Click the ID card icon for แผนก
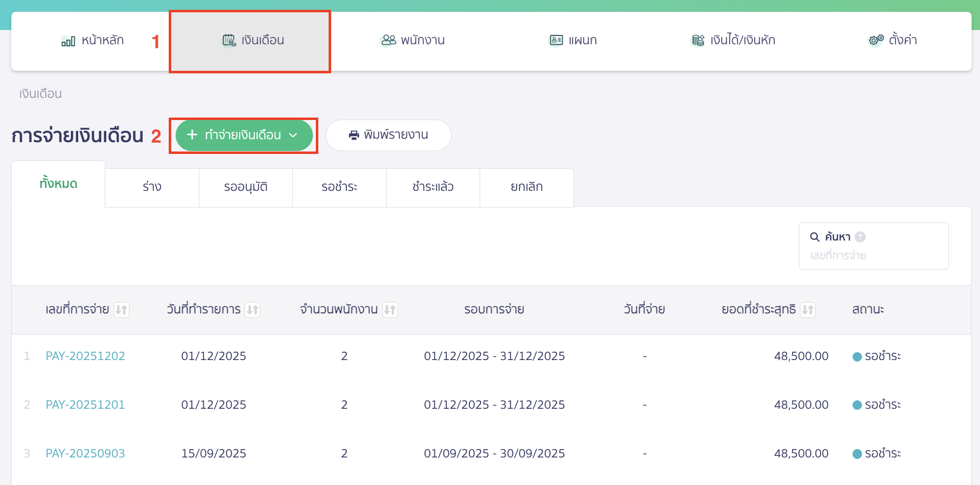 tap(556, 40)
